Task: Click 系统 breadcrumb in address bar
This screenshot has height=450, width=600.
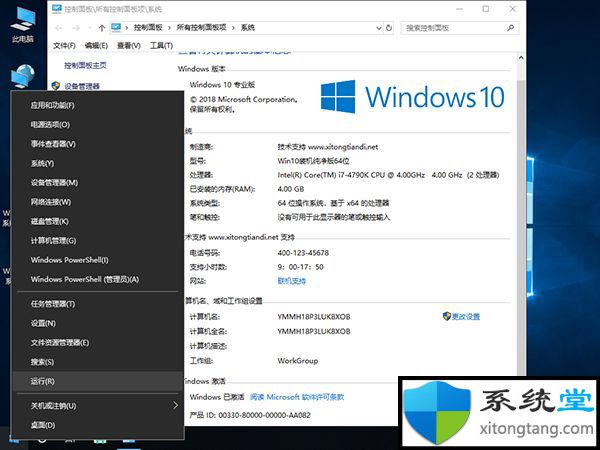Action: (248, 28)
